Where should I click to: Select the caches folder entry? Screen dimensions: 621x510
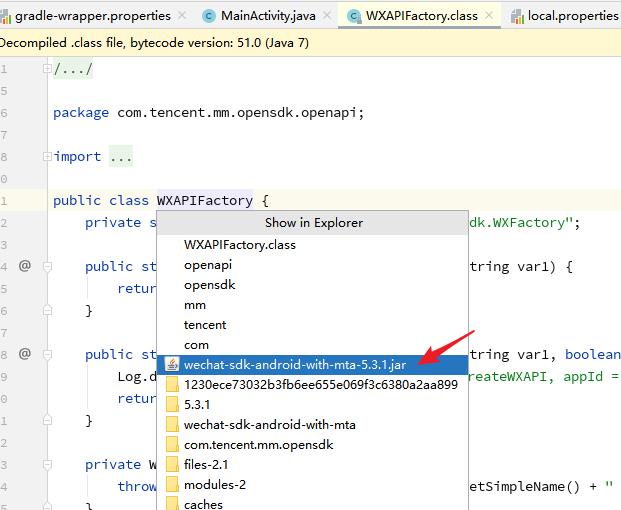pos(312,504)
